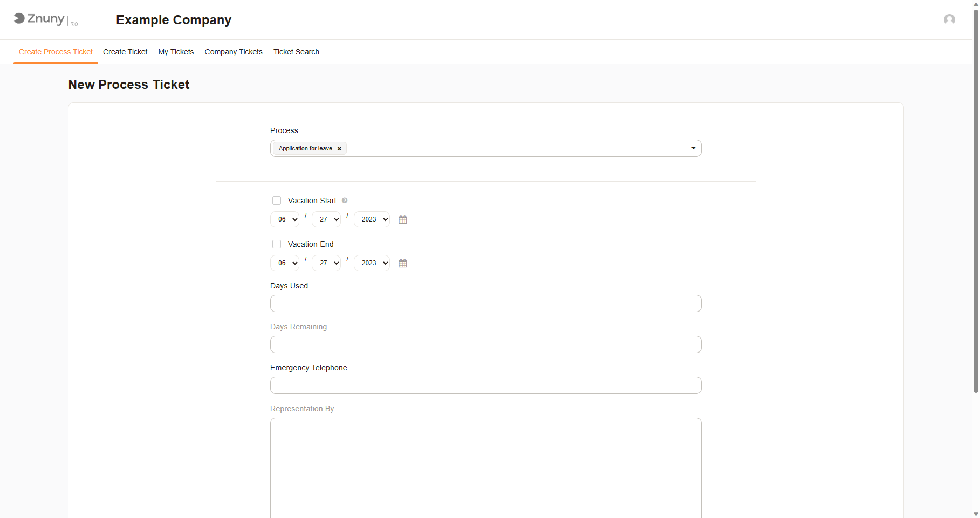This screenshot has height=518, width=980.
Task: Click the Vacation Start help icon
Action: pos(345,201)
